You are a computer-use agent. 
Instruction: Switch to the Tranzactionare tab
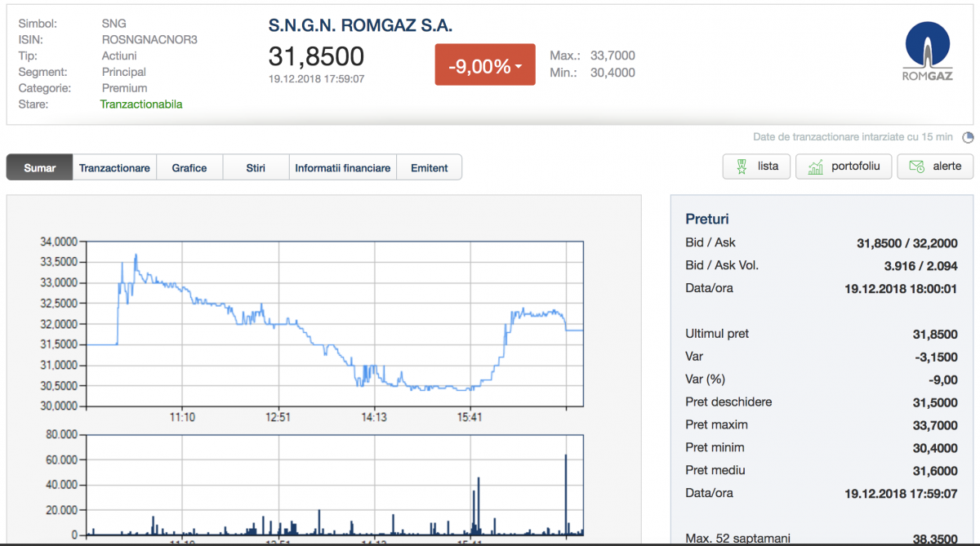click(114, 168)
